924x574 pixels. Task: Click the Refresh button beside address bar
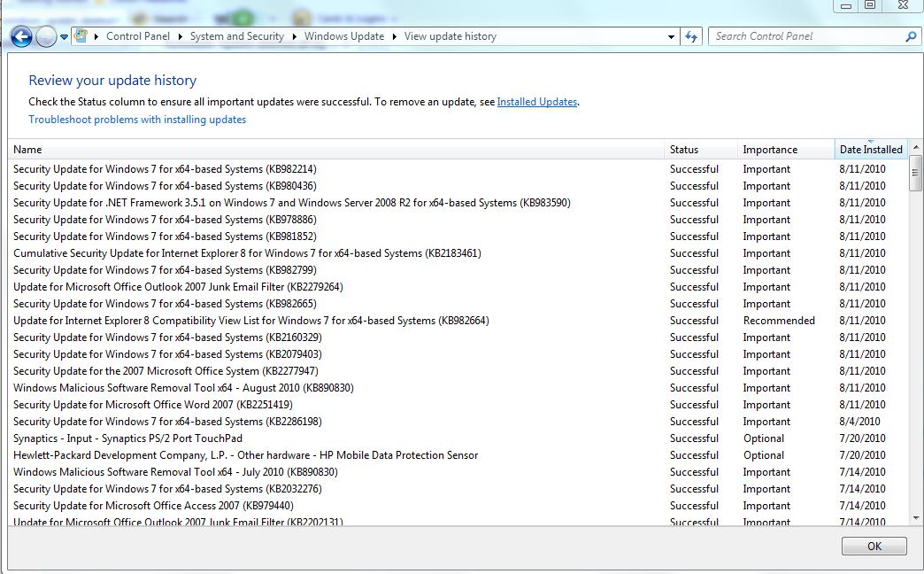691,36
